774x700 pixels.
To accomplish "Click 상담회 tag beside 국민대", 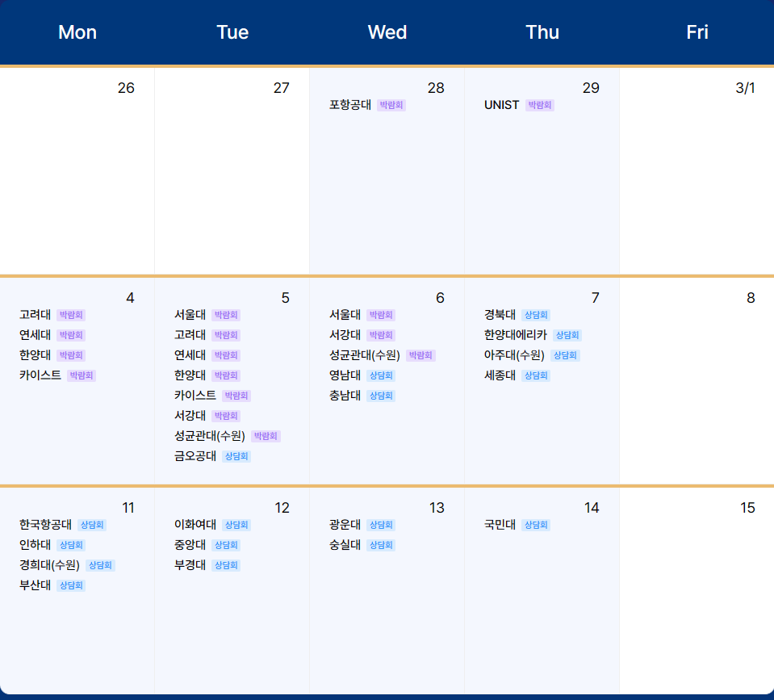I will pyautogui.click(x=536, y=525).
